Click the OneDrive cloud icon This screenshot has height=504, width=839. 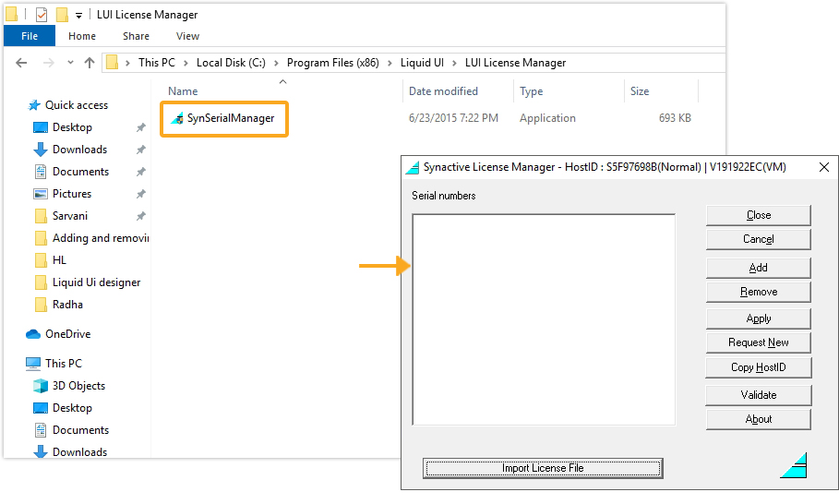[x=33, y=334]
